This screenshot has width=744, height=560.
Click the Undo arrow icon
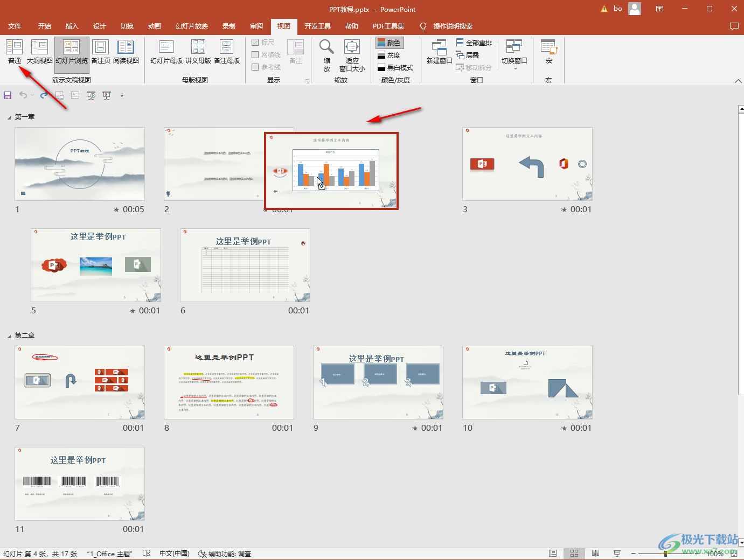[x=23, y=95]
